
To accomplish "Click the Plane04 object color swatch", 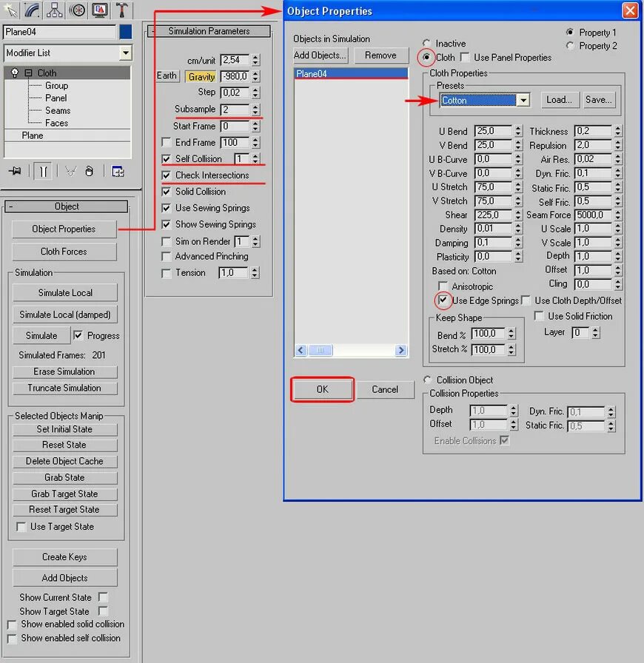I will tap(125, 32).
